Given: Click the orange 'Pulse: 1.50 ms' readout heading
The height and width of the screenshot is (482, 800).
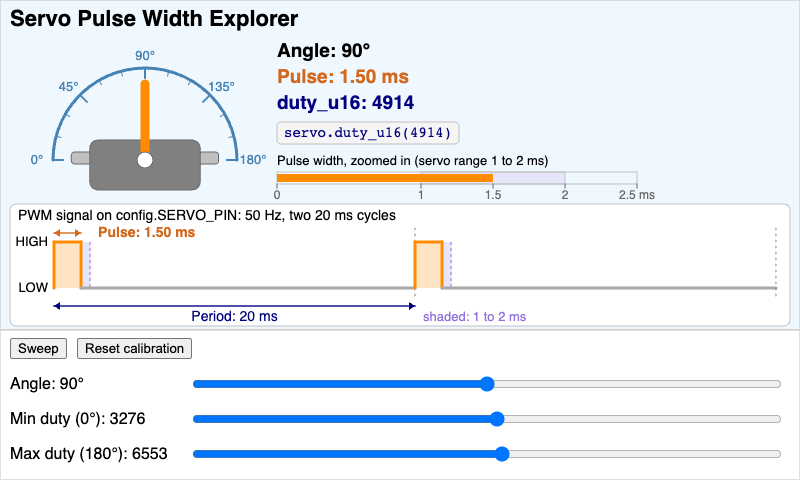Looking at the screenshot, I should coord(343,77).
